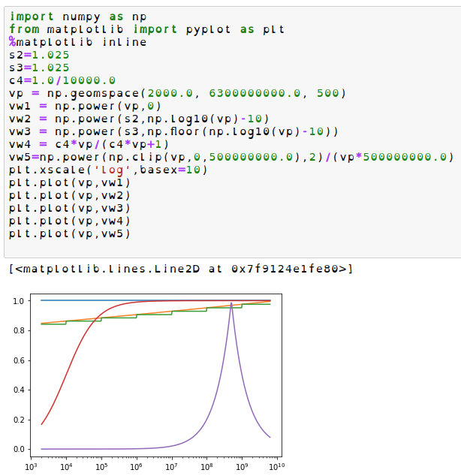Click the plt.plot(vp,vw4) line
Image resolution: width=461 pixels, height=476 pixels.
pyautogui.click(x=70, y=221)
